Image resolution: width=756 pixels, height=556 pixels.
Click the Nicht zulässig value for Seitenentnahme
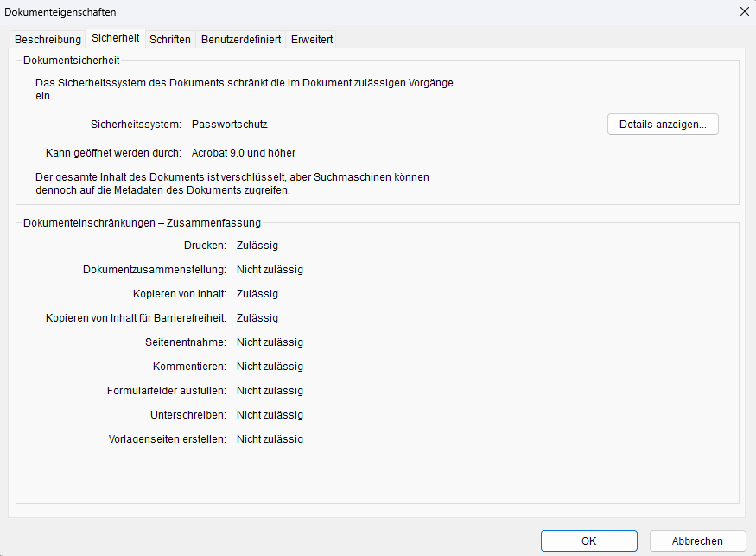tap(270, 342)
